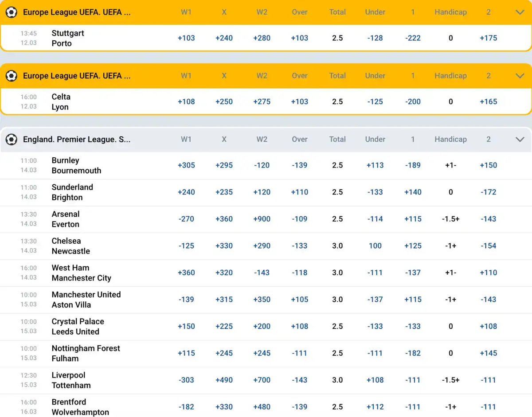Select Over 2.5 at -109 for Arsenal–Everton
The width and height of the screenshot is (532, 417).
tap(300, 219)
